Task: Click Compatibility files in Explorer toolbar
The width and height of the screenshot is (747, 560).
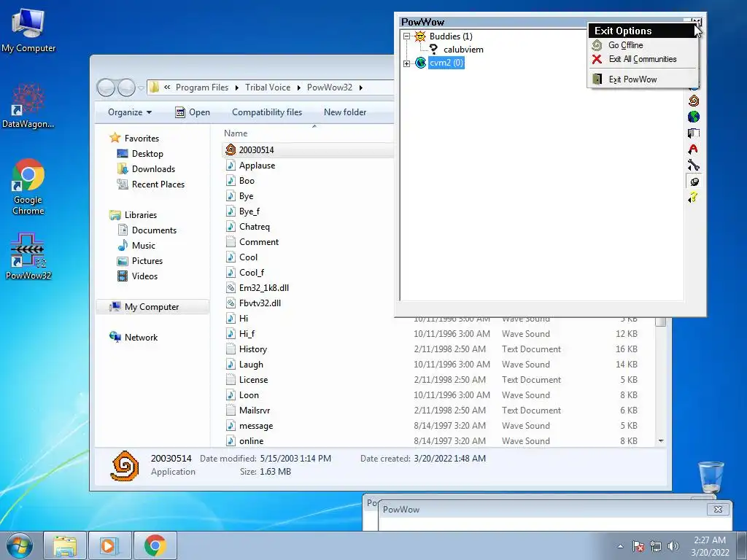Action: [x=267, y=112]
